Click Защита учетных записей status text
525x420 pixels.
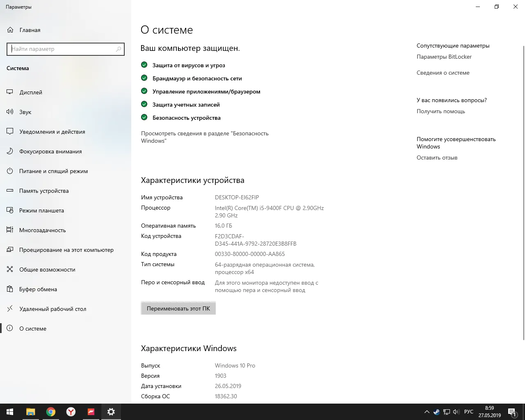(186, 105)
